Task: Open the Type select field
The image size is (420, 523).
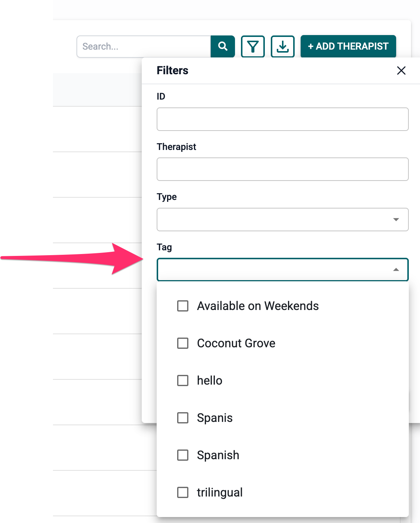Action: point(283,219)
